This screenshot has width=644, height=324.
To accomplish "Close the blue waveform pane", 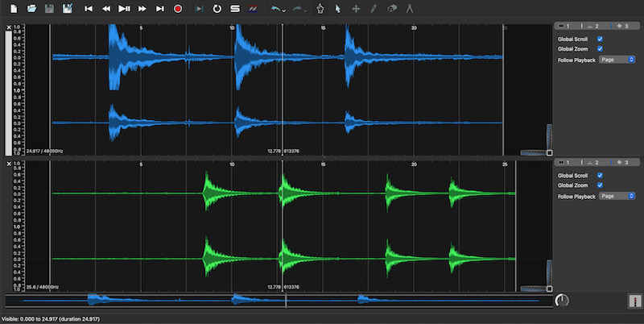I will [x=9, y=27].
